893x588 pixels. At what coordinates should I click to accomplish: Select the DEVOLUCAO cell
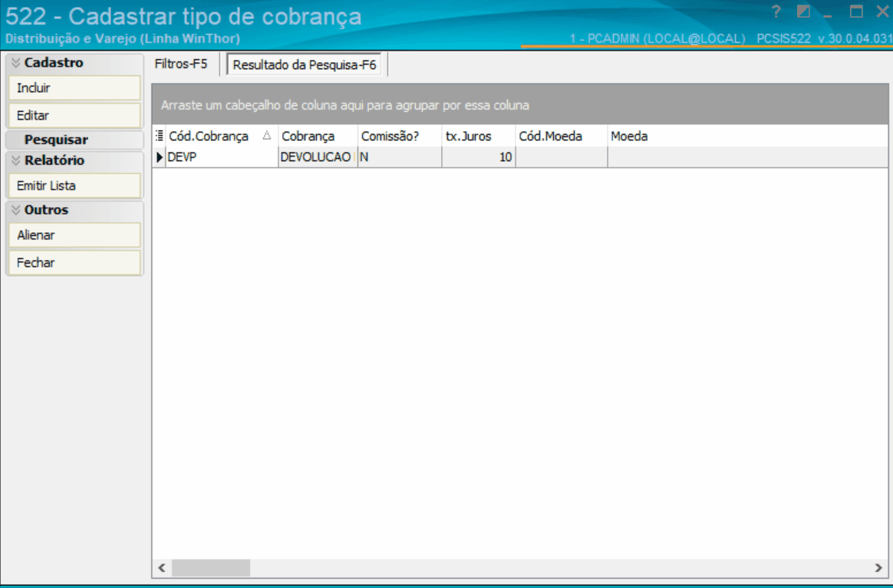(318, 157)
